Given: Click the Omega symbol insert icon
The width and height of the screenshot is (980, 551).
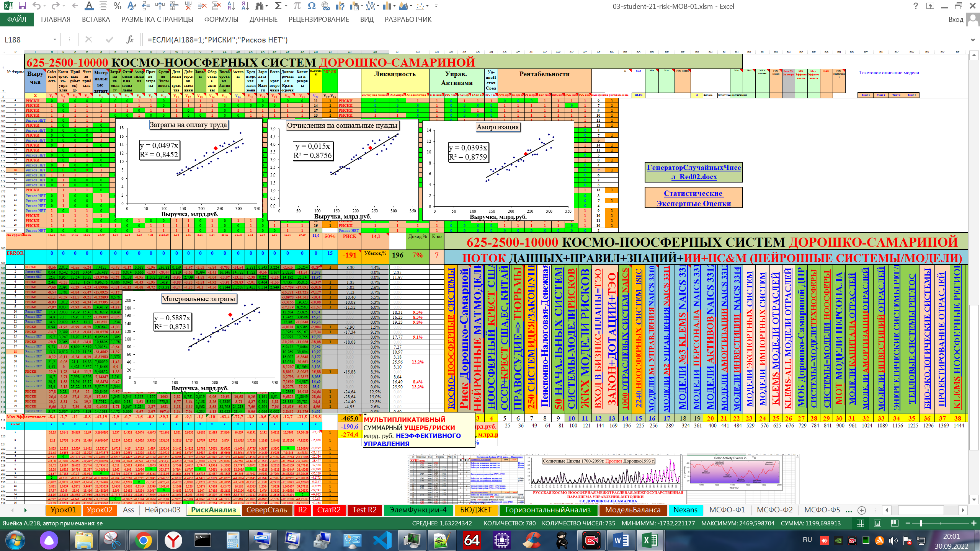Looking at the screenshot, I should point(311,6).
